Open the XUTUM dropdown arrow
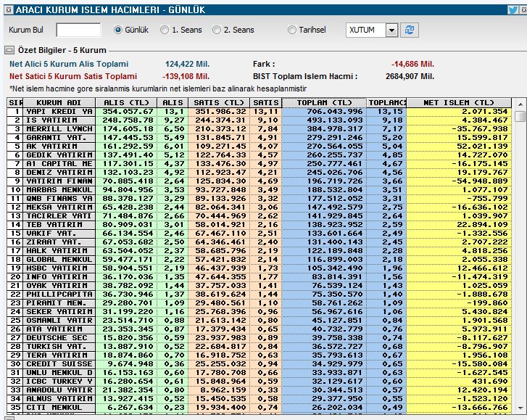527x420 pixels. pyautogui.click(x=391, y=30)
